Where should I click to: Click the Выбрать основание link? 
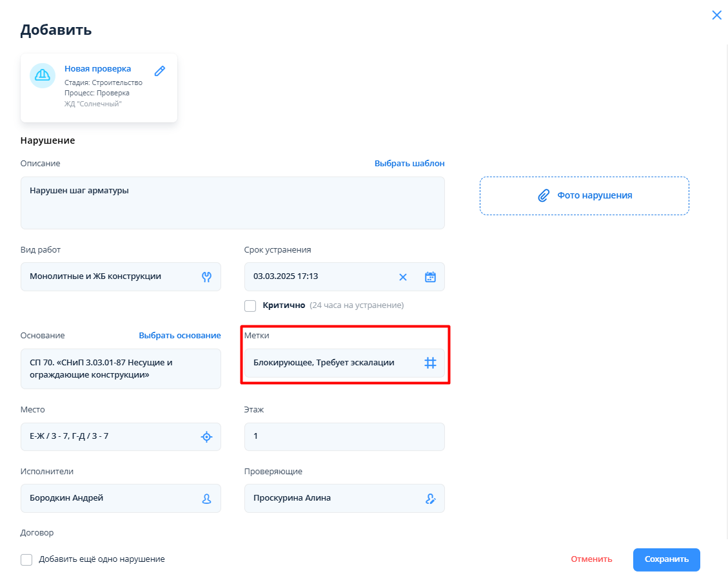click(x=180, y=336)
